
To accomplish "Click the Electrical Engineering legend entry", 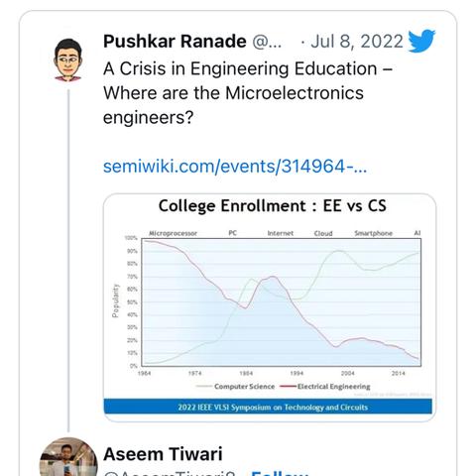I will (325, 387).
